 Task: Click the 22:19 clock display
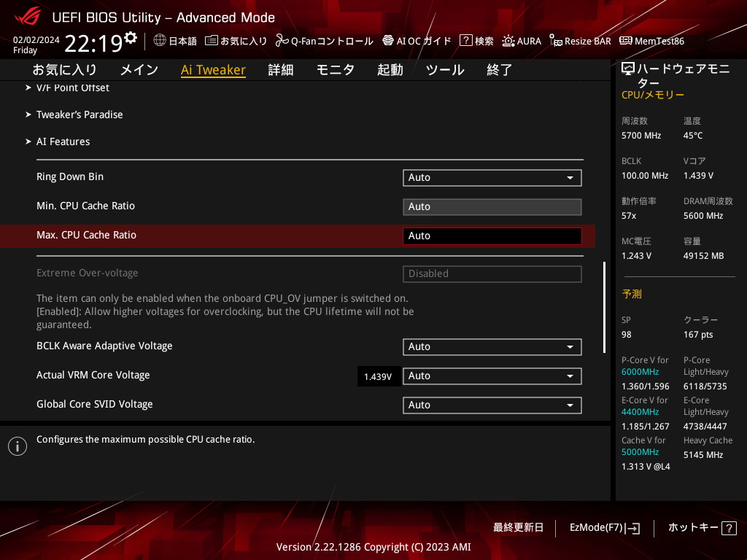(94, 43)
